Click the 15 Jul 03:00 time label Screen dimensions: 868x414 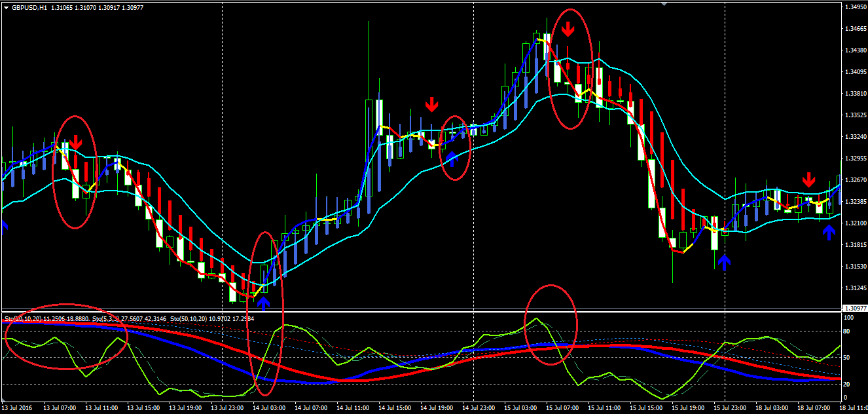coord(521,408)
